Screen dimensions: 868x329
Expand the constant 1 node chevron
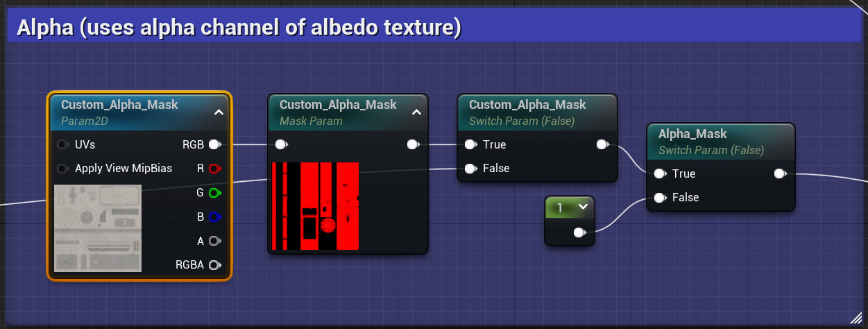(x=582, y=206)
